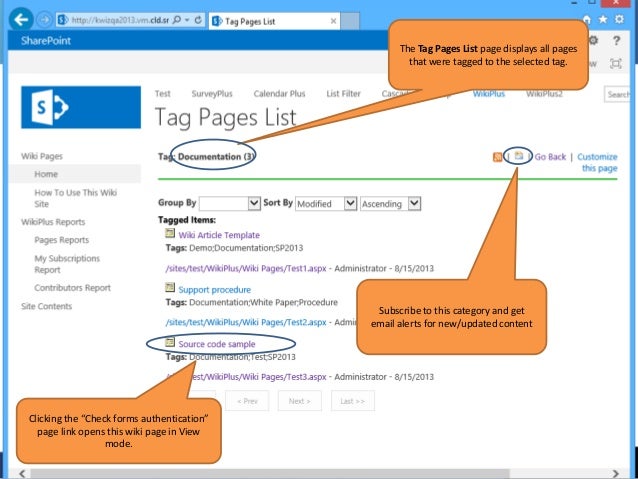Click the Next pagination button
Screen dimensions: 638x479
click(299, 401)
